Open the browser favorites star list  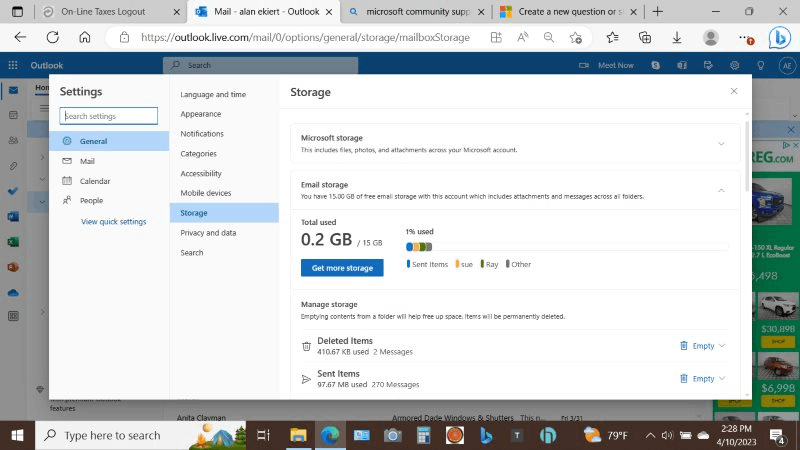tap(612, 37)
